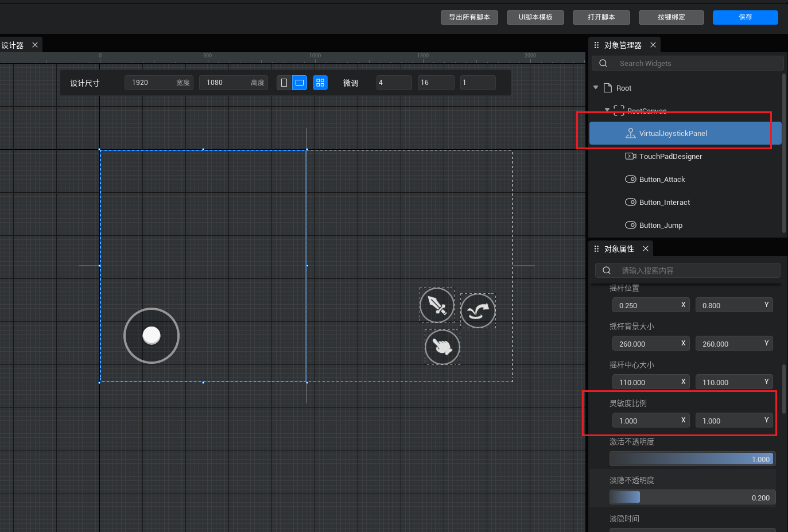Click 摇杆背景大小 Y field
Viewport: 788px width, 532px height.
coord(734,343)
